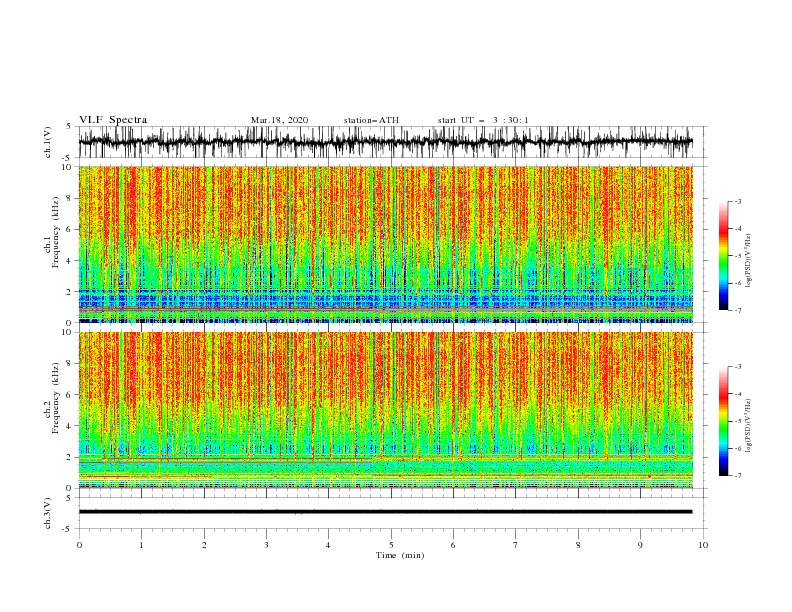Image resolution: width=792 pixels, height=612 pixels.
Task: Click the ch.1 frequency spectrogram panel
Action: pos(385,244)
